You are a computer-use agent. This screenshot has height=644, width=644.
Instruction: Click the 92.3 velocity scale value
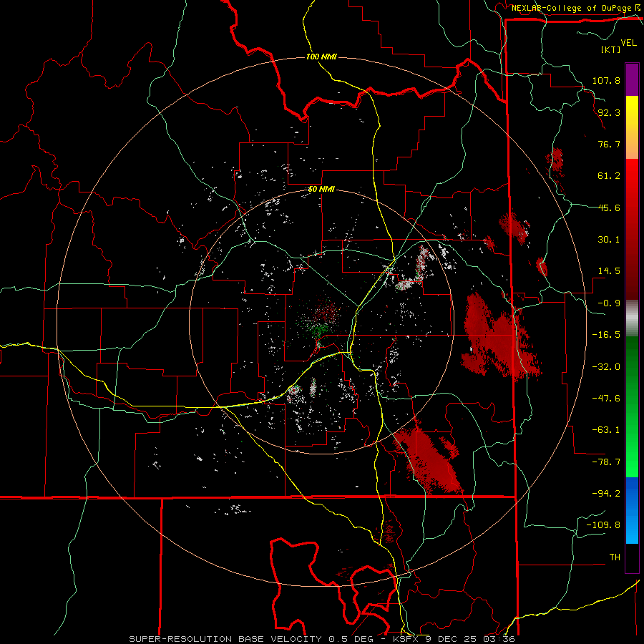pyautogui.click(x=609, y=112)
